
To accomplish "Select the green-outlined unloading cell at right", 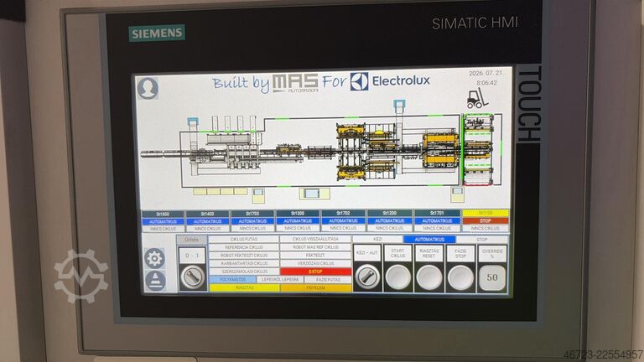I will 478,150.
